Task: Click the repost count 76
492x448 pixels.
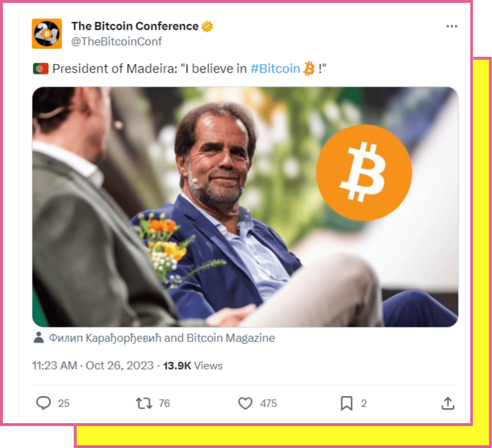Action: (165, 403)
